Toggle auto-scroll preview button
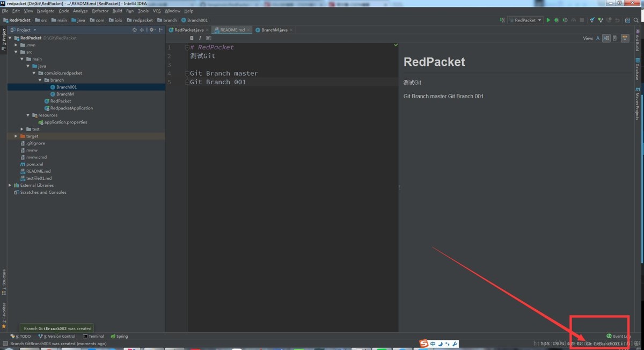 click(625, 38)
